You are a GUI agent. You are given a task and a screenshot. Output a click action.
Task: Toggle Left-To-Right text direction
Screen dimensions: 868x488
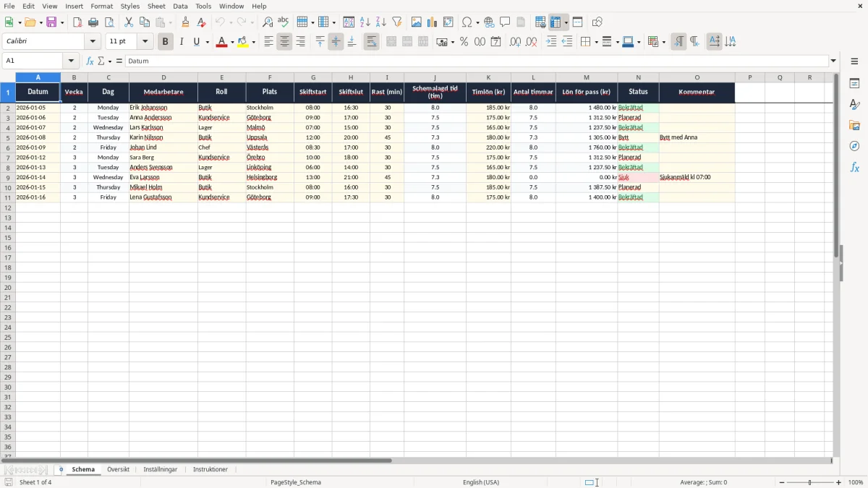click(x=678, y=42)
